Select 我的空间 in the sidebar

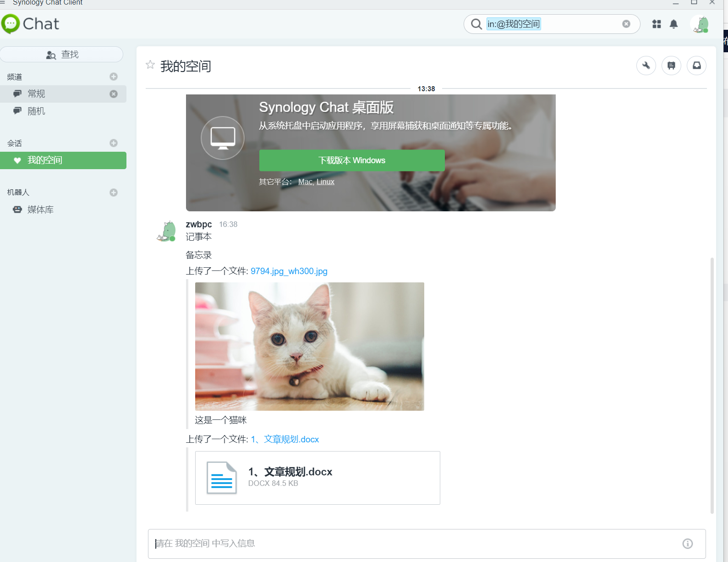[x=63, y=160]
